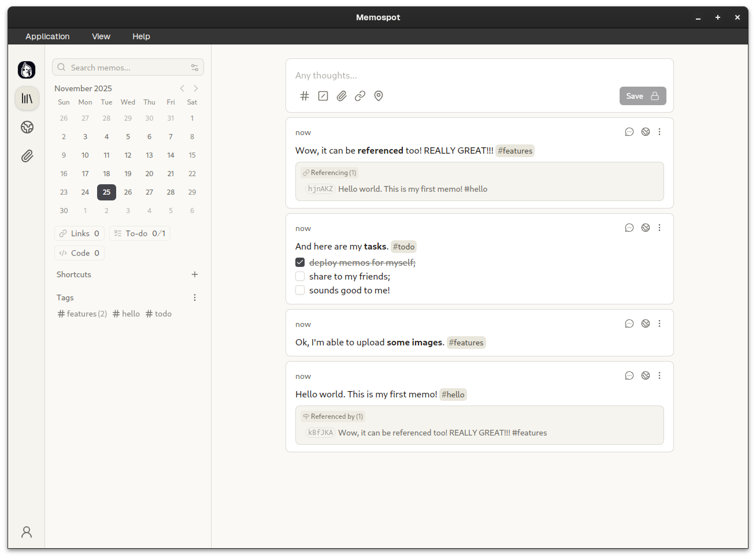756x558 pixels.
Task: Open the 'Referencing (1)' label
Action: coord(329,173)
